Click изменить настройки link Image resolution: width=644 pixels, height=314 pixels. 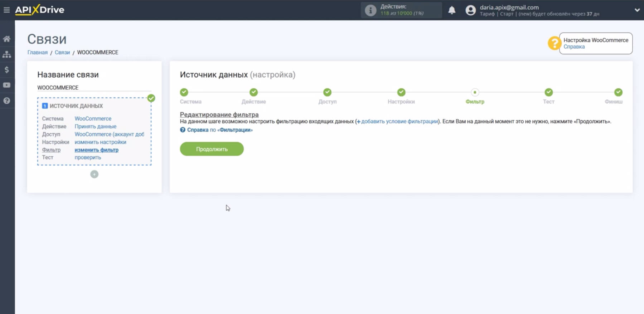click(100, 142)
